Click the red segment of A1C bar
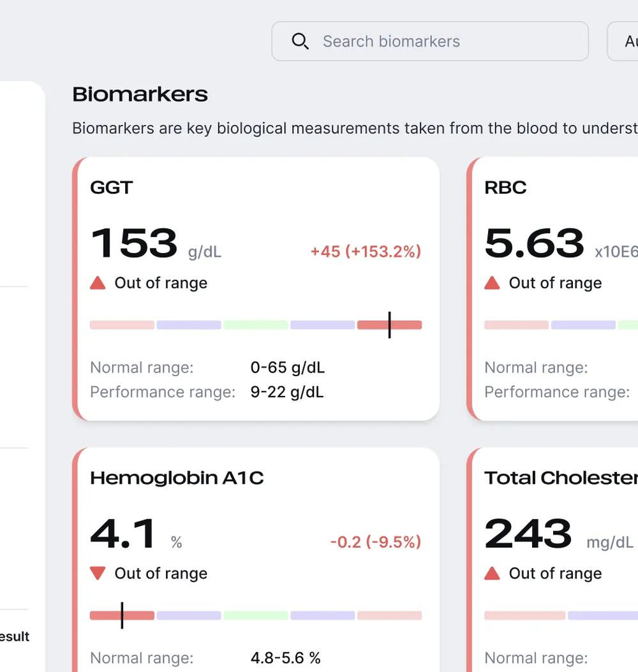Viewport: 638px width, 672px height. [x=122, y=615]
